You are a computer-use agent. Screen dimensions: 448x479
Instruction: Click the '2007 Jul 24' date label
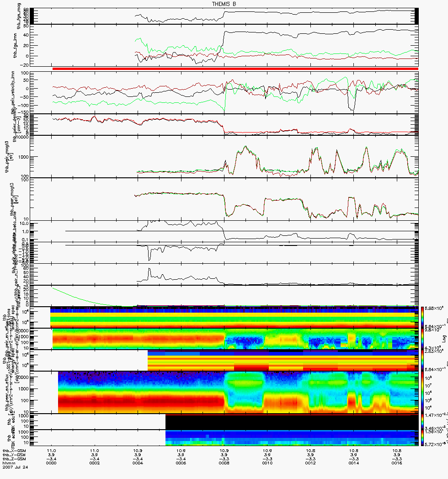[14, 467]
